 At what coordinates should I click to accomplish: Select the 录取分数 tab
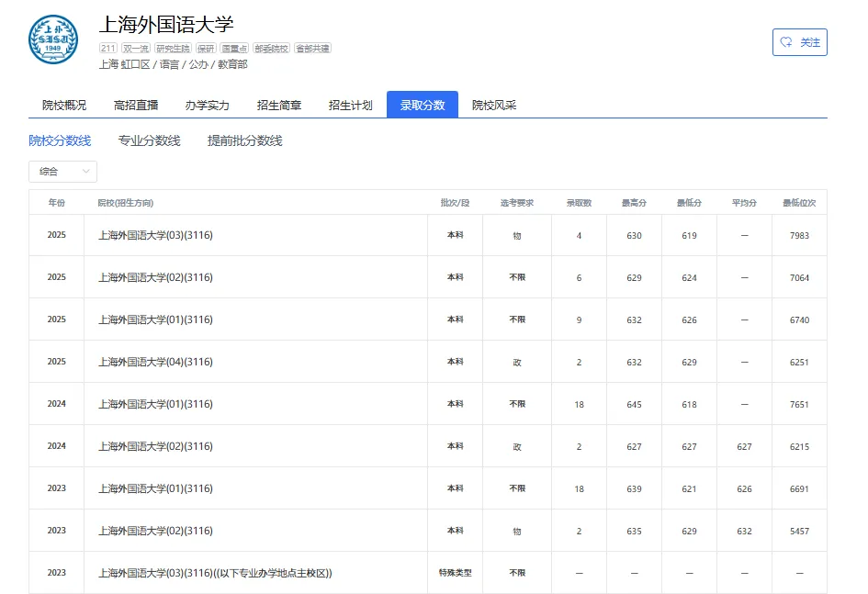(423, 105)
